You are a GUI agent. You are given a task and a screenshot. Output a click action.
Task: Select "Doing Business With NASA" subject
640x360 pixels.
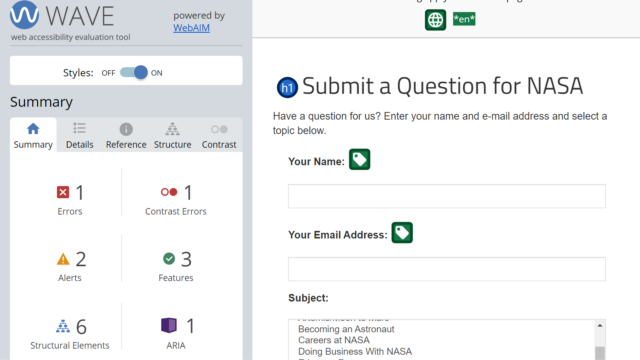pyautogui.click(x=355, y=351)
